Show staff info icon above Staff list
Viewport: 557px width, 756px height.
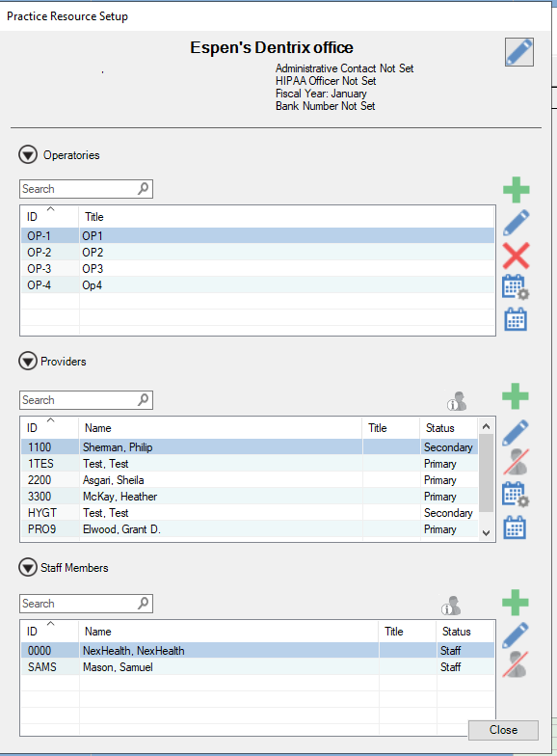451,606
